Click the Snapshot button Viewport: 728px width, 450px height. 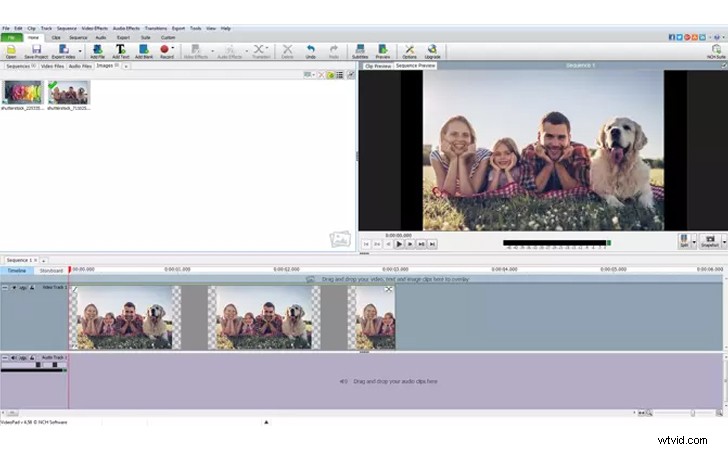[x=710, y=241]
